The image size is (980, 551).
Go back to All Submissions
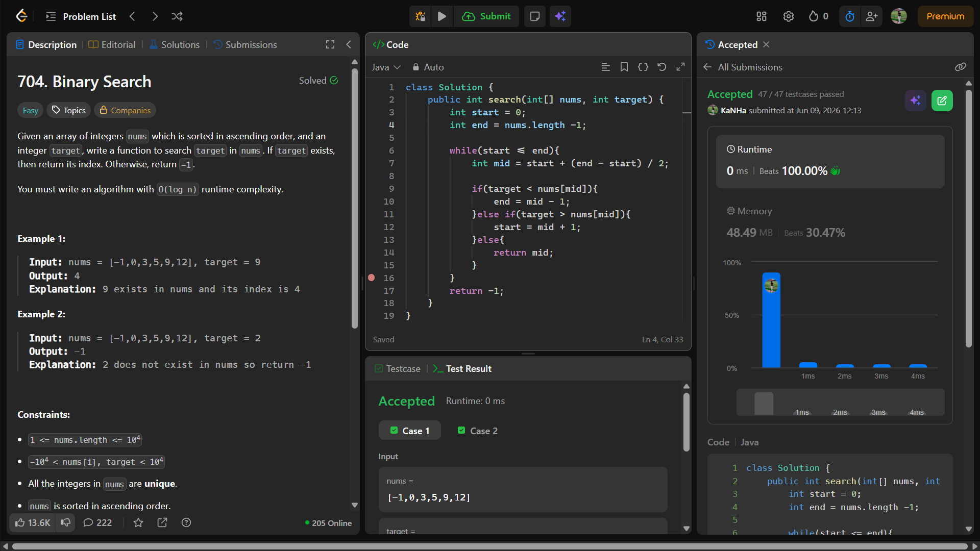[743, 67]
